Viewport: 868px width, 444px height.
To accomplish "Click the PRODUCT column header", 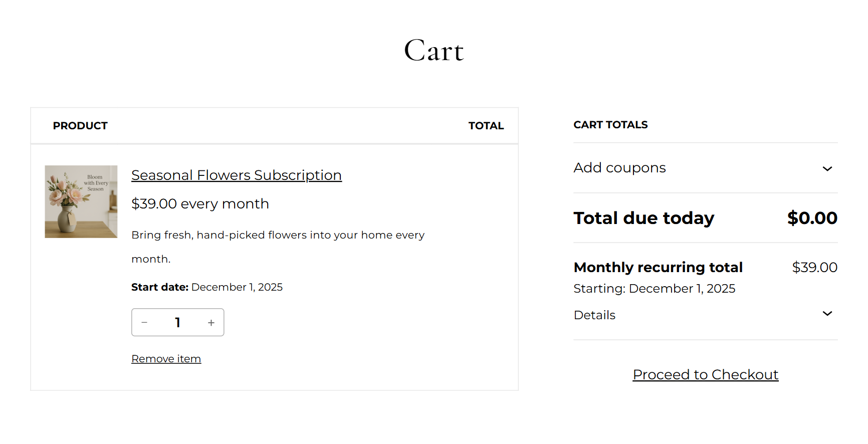I will click(x=80, y=126).
